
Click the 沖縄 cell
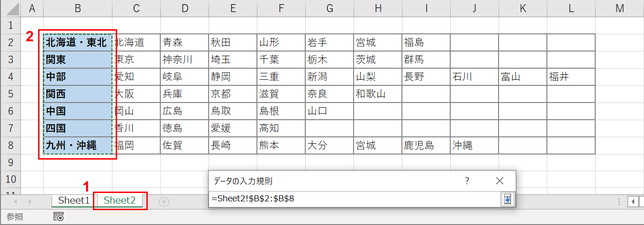pyautogui.click(x=474, y=146)
